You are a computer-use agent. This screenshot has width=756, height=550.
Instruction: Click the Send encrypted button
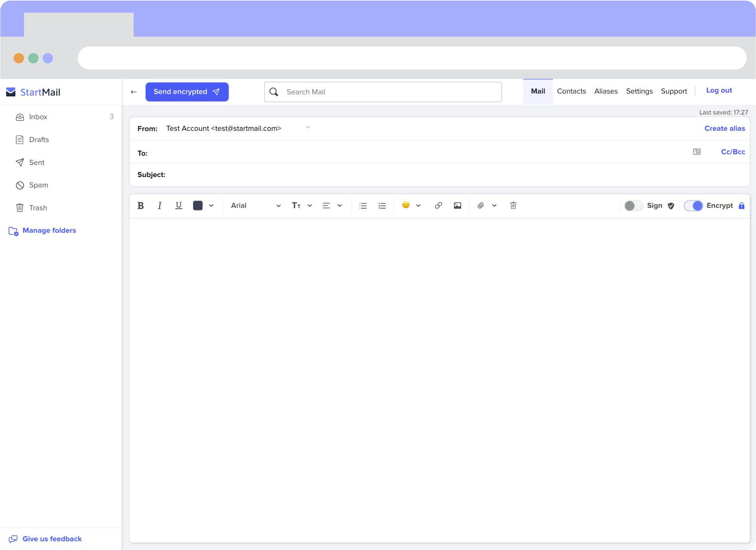click(187, 92)
